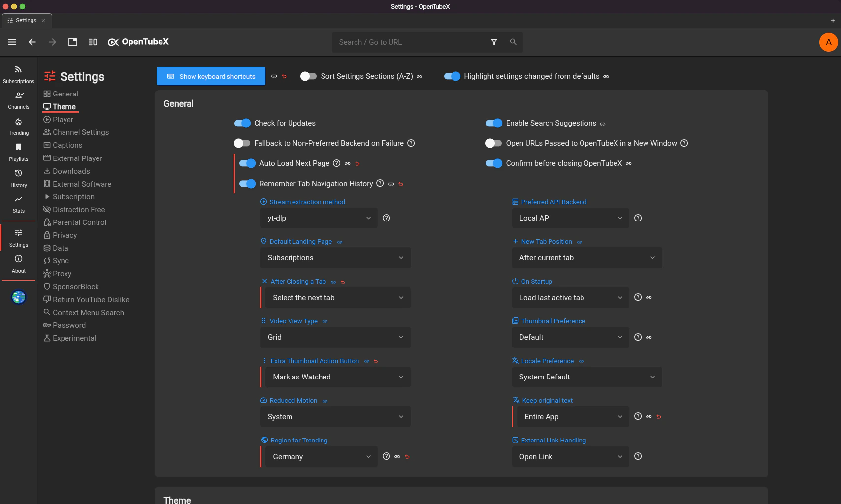Disable Check for Updates switch
Viewport: 841px width, 504px height.
(x=242, y=123)
